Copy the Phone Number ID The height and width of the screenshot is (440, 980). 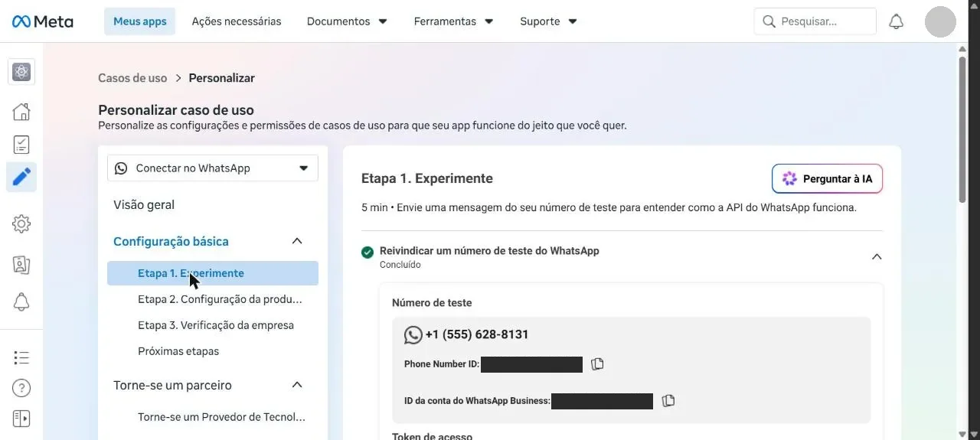click(598, 364)
